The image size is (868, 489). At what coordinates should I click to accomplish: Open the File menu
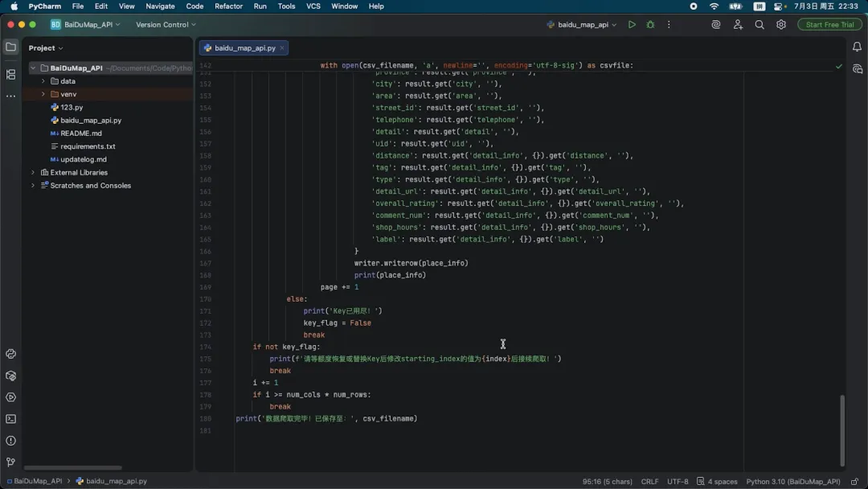click(77, 6)
